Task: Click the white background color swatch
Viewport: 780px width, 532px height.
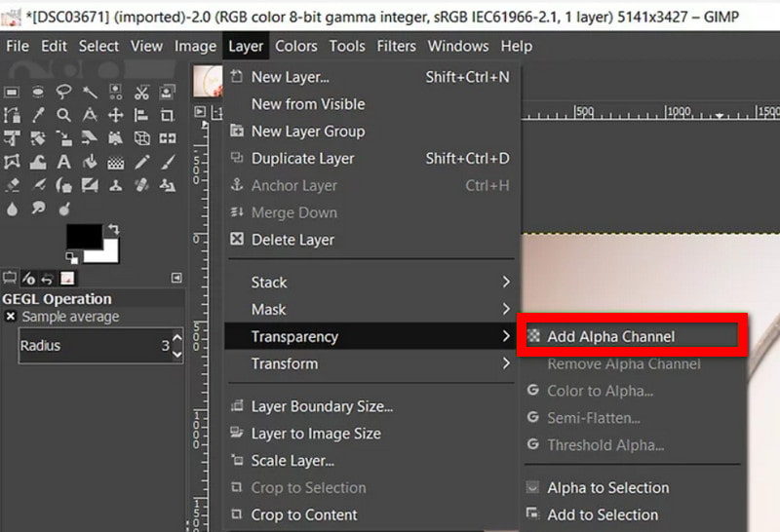Action: tap(108, 253)
